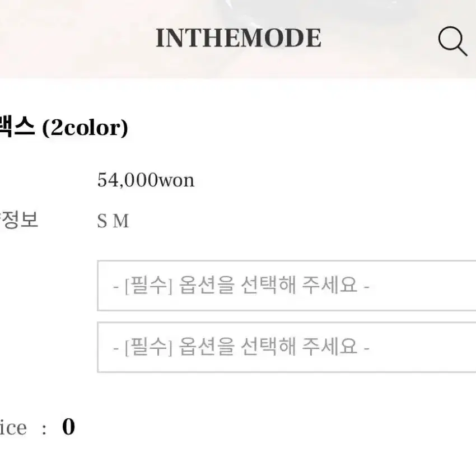The height and width of the screenshot is (476, 476).
Task: Choose the S size label
Action: click(102, 221)
